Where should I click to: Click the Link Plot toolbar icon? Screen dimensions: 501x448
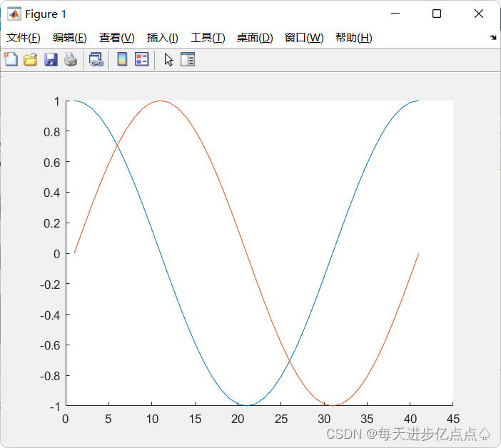(96, 59)
